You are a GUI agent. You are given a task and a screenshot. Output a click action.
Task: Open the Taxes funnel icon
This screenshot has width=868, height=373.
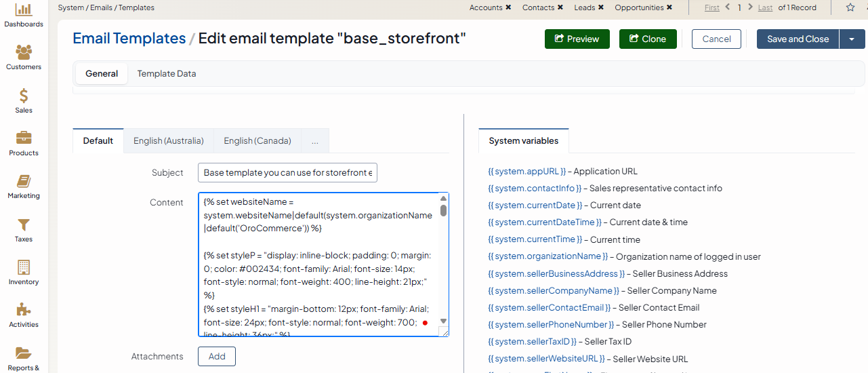tap(24, 224)
